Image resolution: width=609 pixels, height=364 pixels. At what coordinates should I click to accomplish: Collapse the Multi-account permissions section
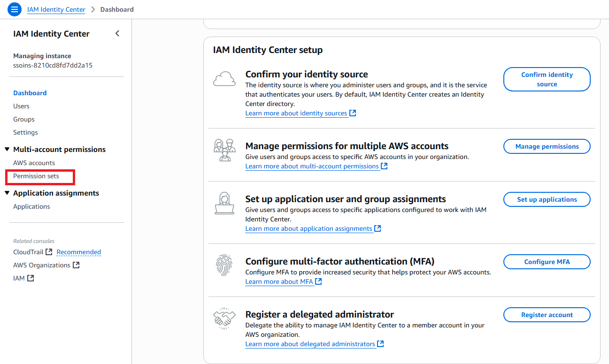pos(7,150)
